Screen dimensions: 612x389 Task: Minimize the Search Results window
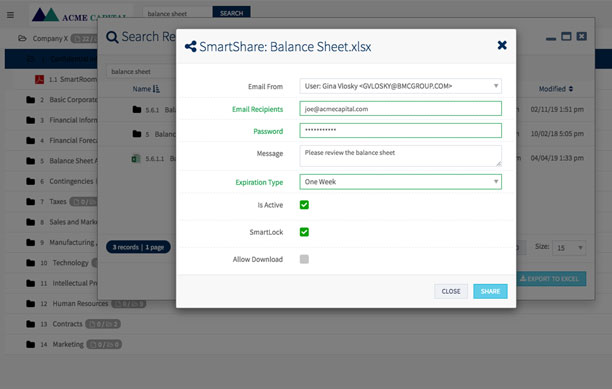pos(551,38)
